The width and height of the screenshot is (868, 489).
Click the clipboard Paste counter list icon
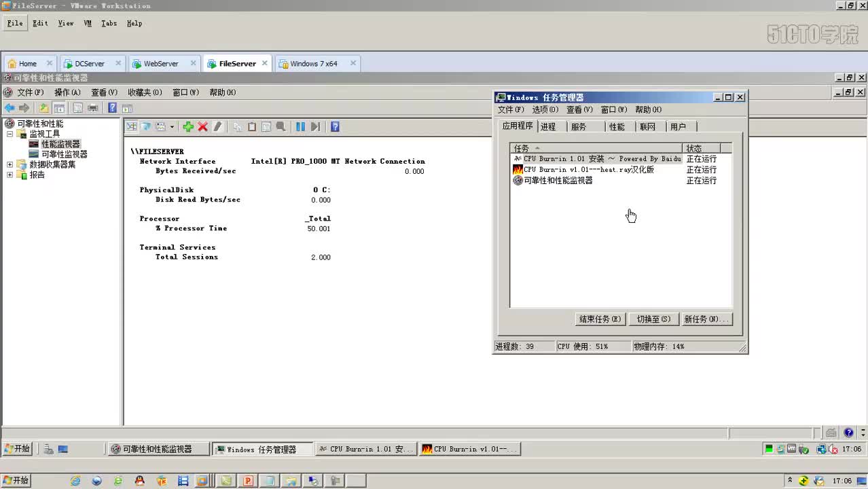pyautogui.click(x=252, y=127)
